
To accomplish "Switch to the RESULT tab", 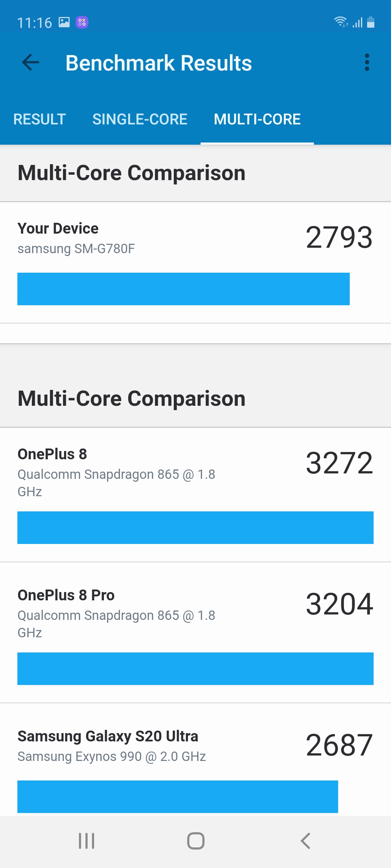I will coord(39,119).
